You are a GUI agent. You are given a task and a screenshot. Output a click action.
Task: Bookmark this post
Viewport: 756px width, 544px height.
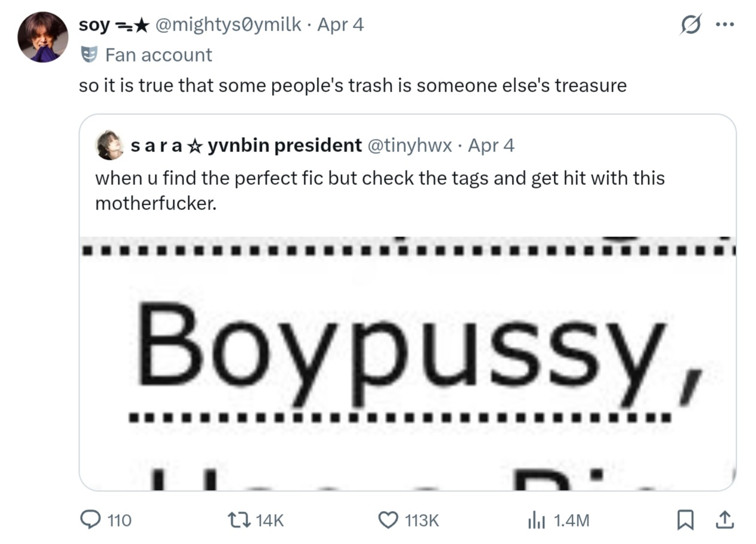[684, 520]
